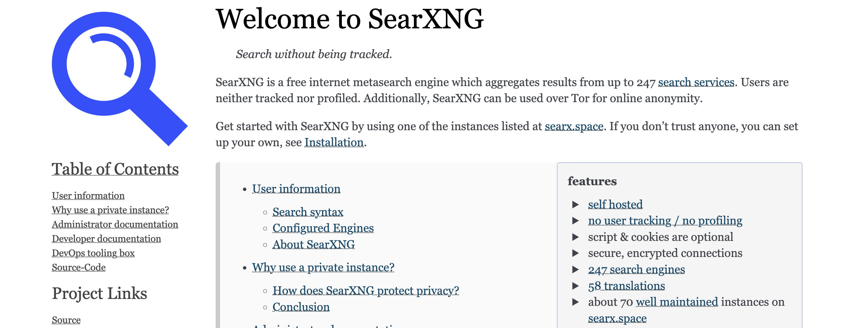Open "Why use a private instance?" in sidebar
868x328 pixels.
click(110, 210)
